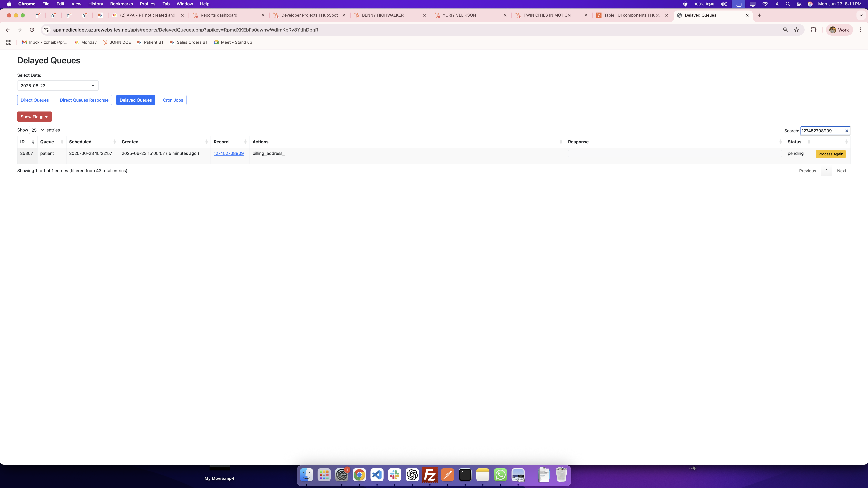The height and width of the screenshot is (488, 868).
Task: Clear search field with X icon
Action: click(846, 131)
